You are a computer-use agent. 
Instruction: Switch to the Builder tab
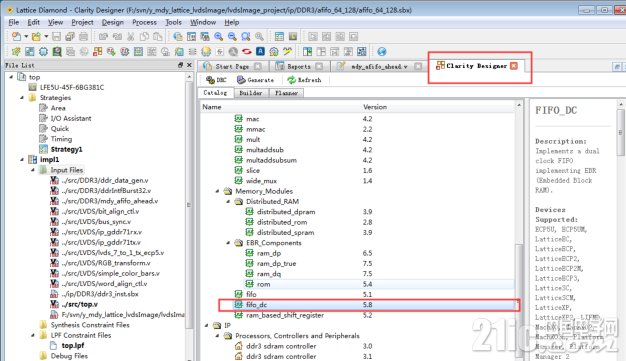(x=251, y=93)
